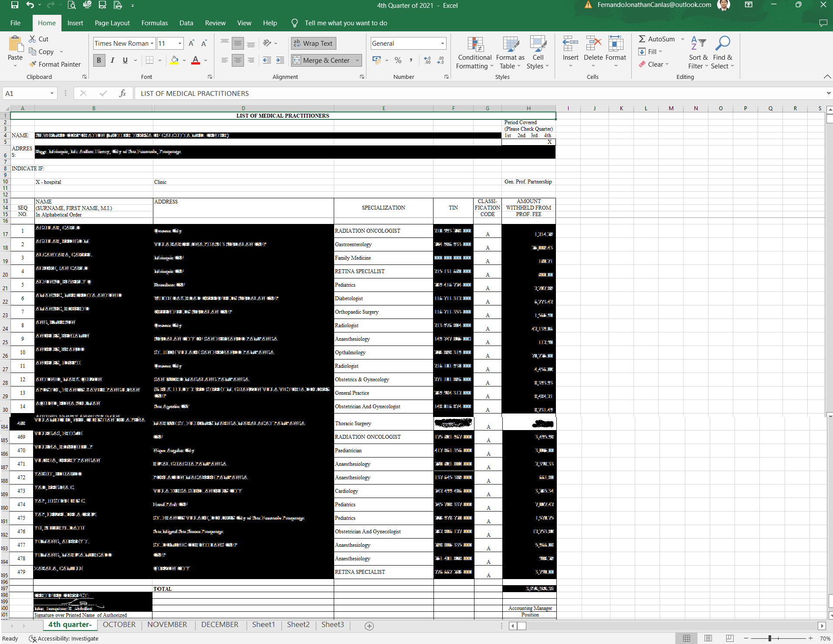Open the Number Format General dropdown

pos(443,43)
